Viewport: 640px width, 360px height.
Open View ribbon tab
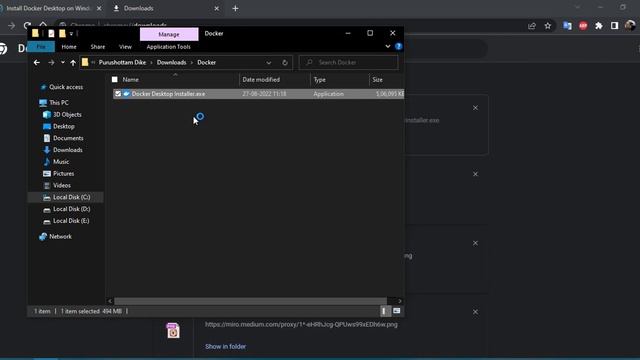click(x=125, y=47)
